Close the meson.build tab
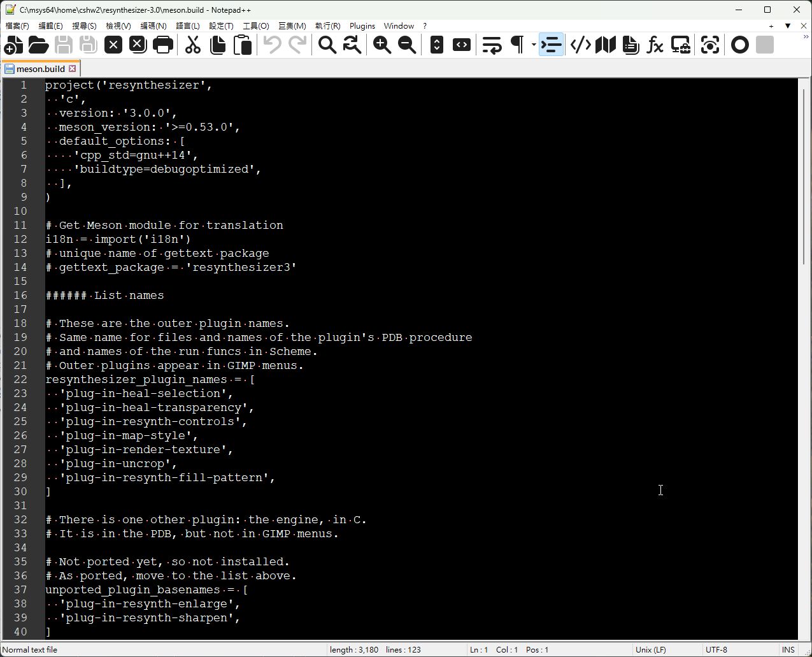 (73, 68)
